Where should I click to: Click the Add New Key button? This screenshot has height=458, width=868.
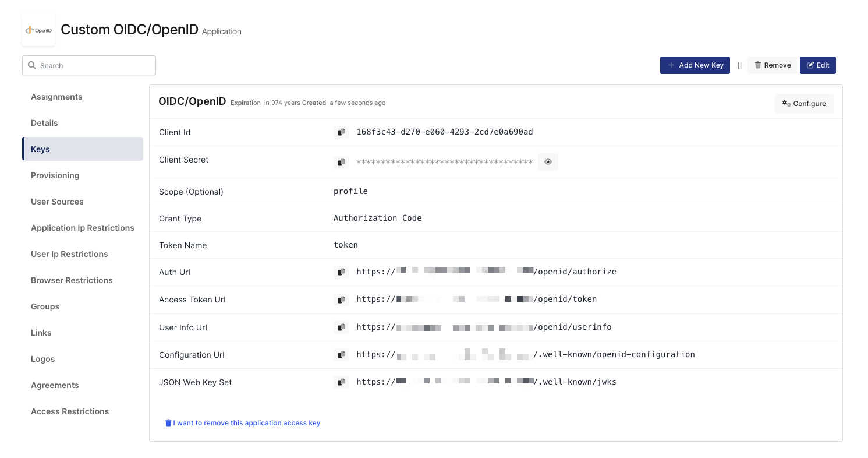pos(695,65)
